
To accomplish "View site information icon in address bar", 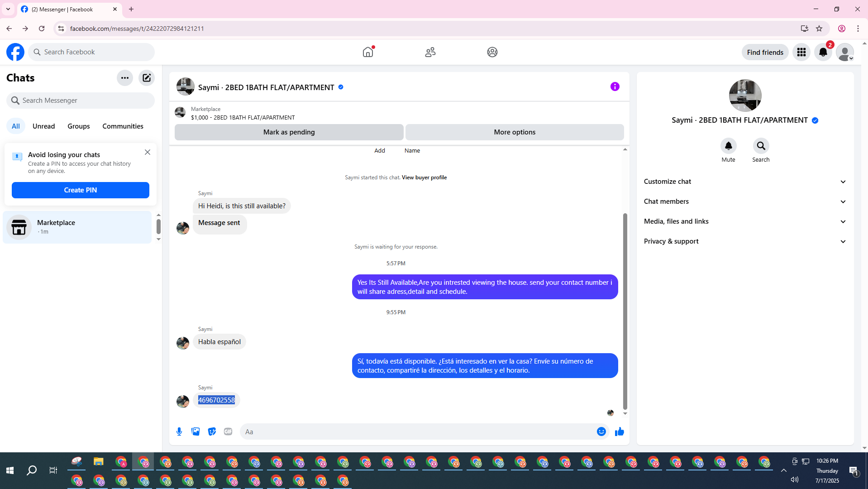I will tap(61, 29).
